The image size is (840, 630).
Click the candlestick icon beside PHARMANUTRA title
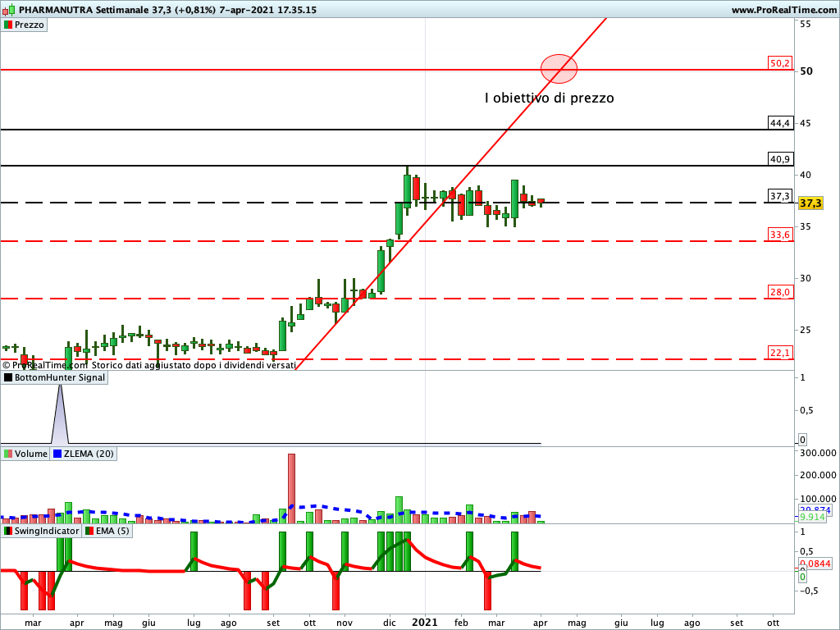click(x=9, y=10)
